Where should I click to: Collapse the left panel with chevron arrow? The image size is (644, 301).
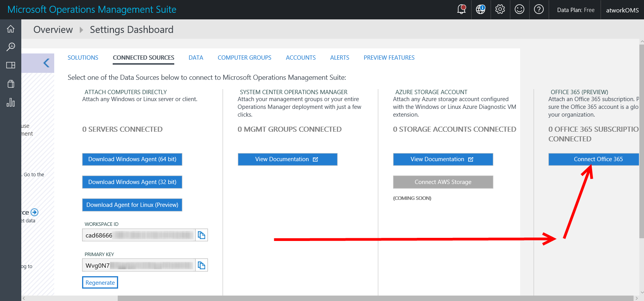(46, 63)
